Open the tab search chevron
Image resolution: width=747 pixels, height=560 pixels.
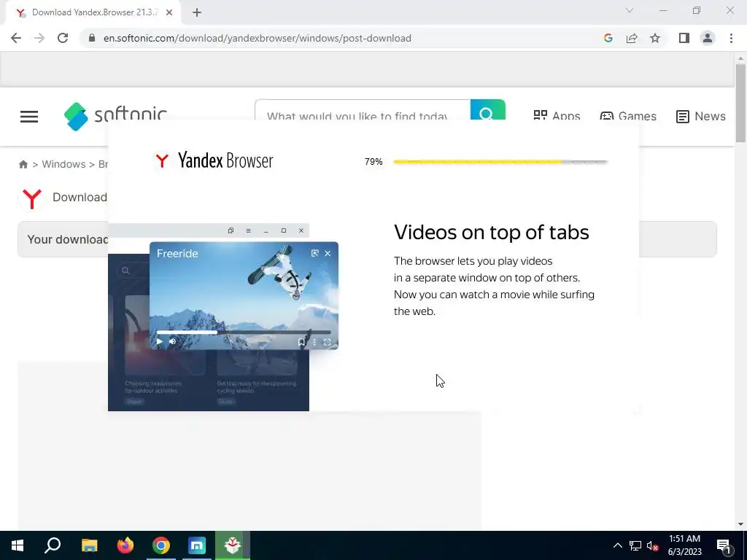(x=630, y=10)
